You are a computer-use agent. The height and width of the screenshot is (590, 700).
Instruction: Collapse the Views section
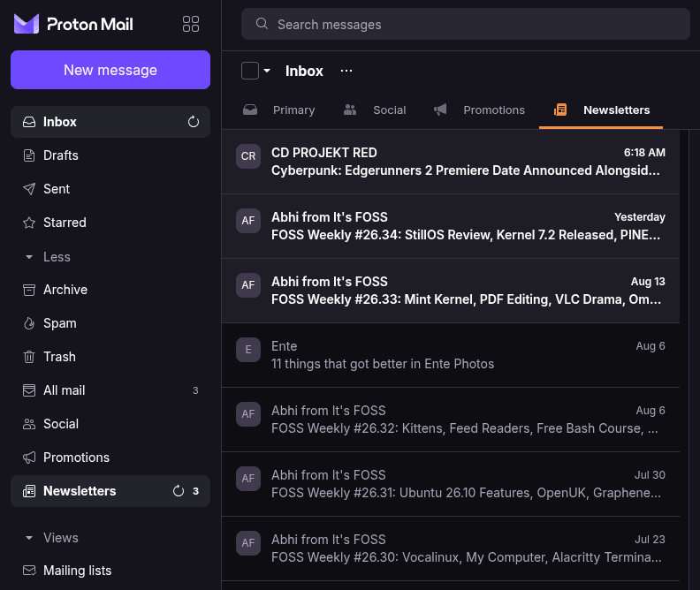[51, 538]
